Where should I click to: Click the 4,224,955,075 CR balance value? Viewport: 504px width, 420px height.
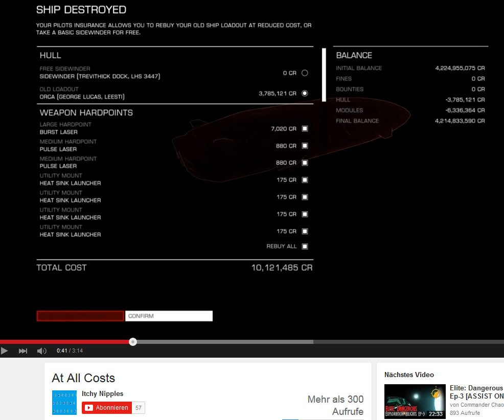tap(460, 68)
